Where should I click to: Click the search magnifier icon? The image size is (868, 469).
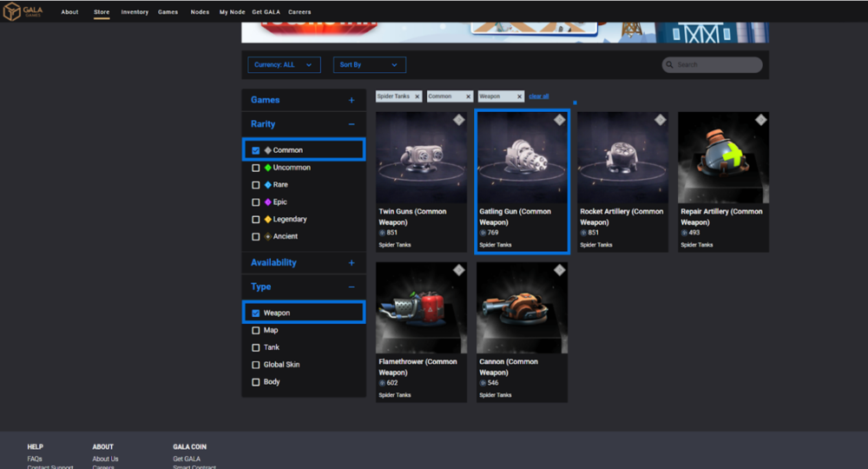click(670, 65)
